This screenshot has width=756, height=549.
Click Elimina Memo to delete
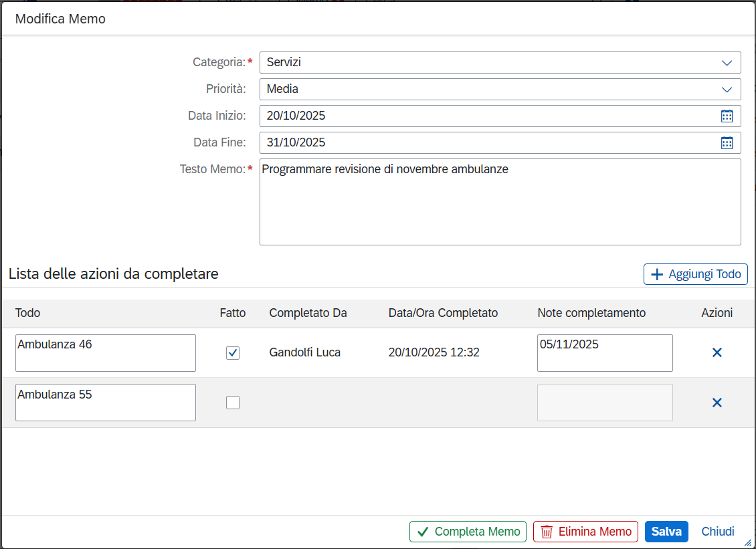pyautogui.click(x=585, y=532)
